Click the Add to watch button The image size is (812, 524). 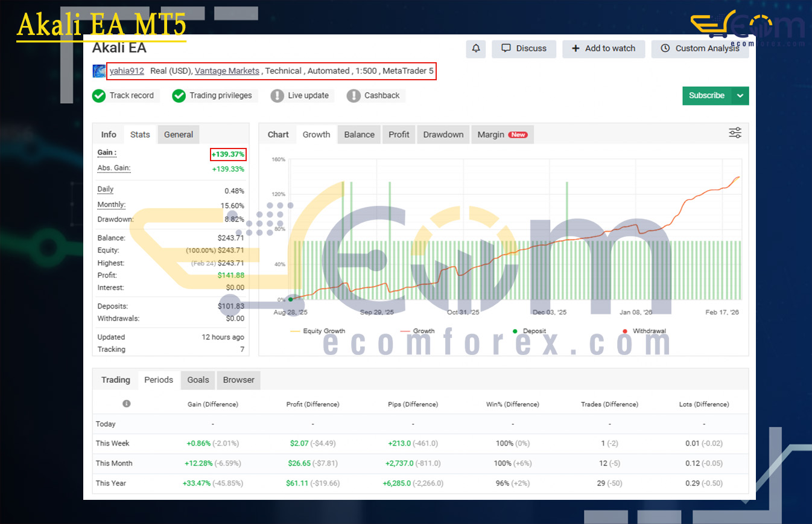pos(603,49)
